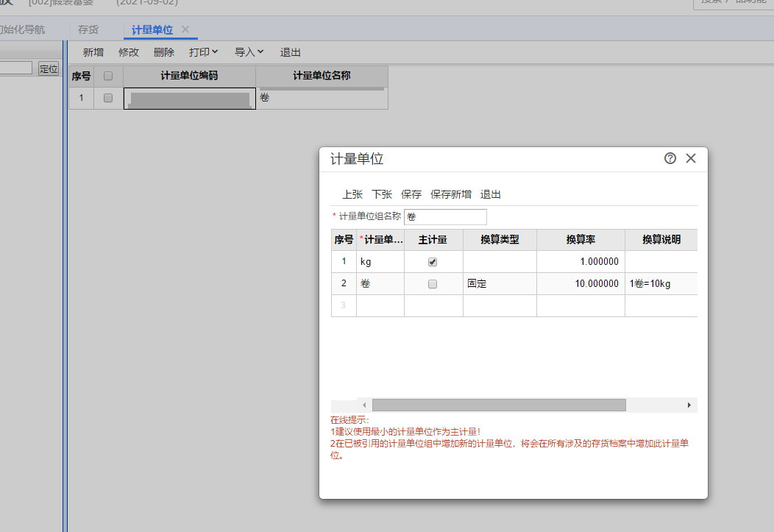Click the scrollbar right arrow
774x532 pixels.
[x=689, y=405]
